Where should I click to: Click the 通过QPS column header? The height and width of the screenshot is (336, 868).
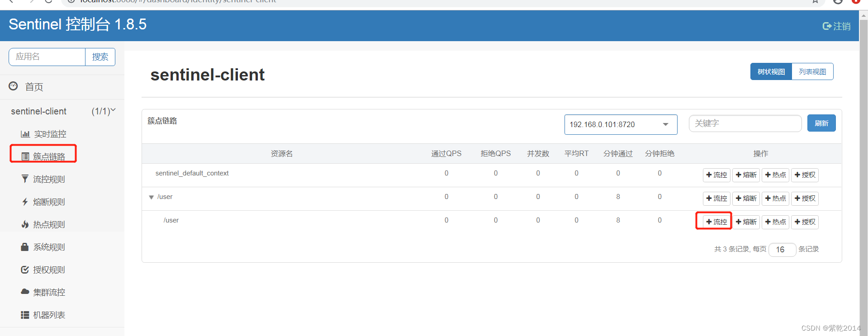[446, 154]
